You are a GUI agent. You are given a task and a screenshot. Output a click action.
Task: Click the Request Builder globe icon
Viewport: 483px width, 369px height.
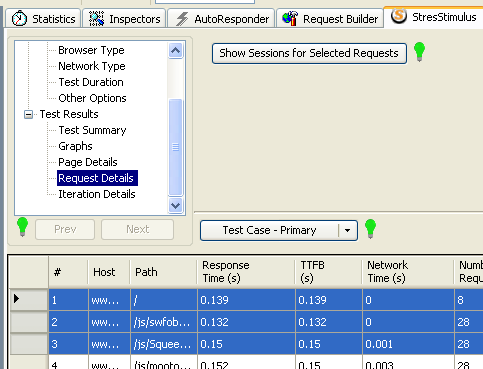pyautogui.click(x=290, y=18)
